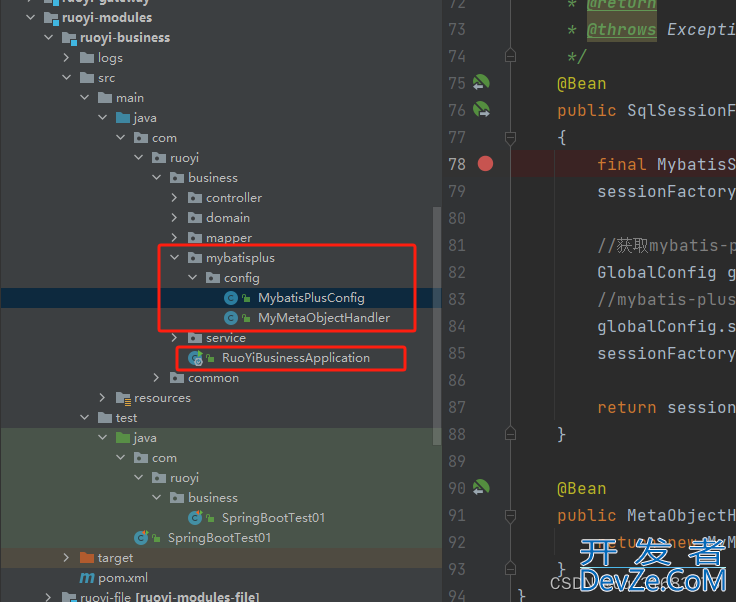Click the service package folder icon
Screen dimensions: 736x602
(195, 338)
